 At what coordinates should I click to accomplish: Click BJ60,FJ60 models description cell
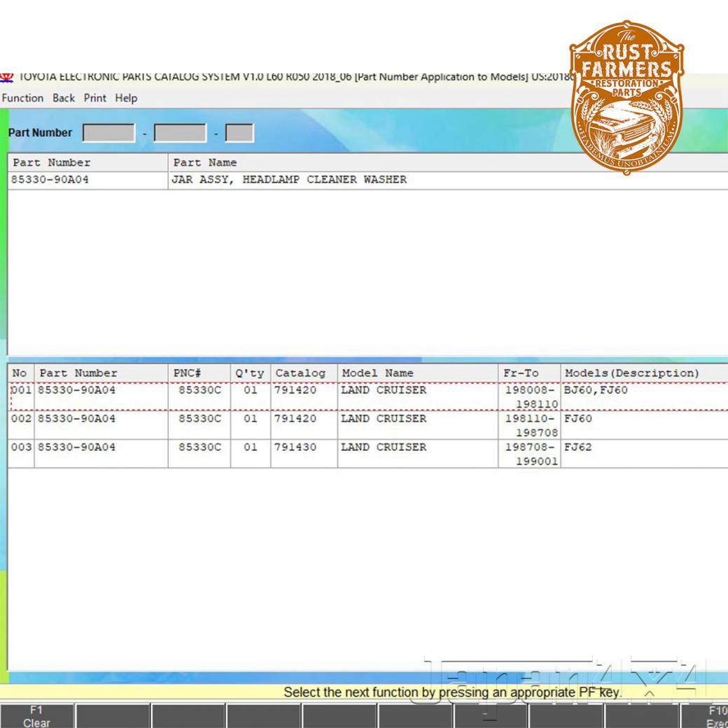pos(645,396)
